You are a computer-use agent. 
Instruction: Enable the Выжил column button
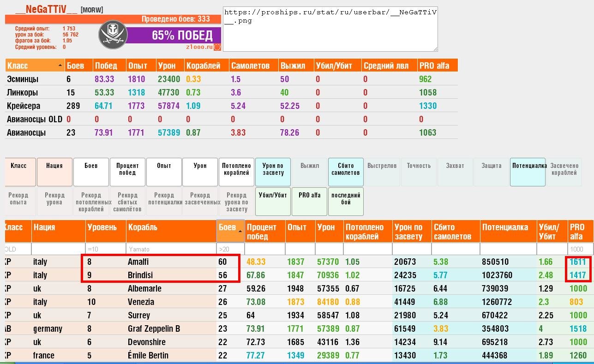pos(309,172)
